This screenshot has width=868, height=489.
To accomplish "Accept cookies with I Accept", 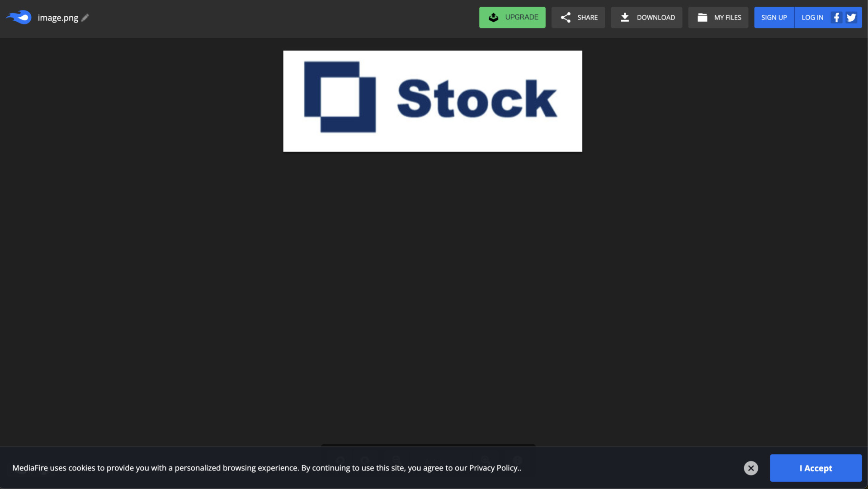I will 815,468.
